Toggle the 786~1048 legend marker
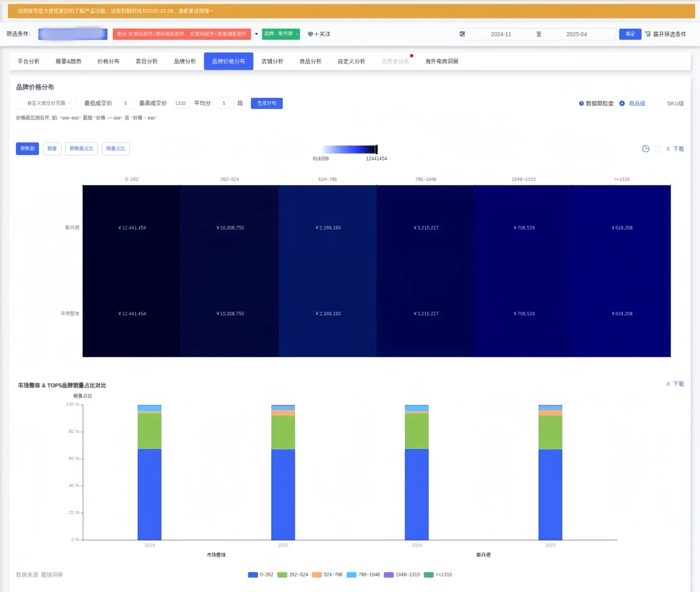Image resolution: width=700 pixels, height=592 pixels. click(351, 574)
